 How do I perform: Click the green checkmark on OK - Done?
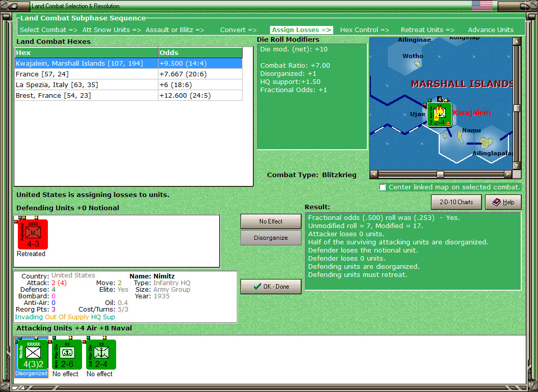click(257, 287)
